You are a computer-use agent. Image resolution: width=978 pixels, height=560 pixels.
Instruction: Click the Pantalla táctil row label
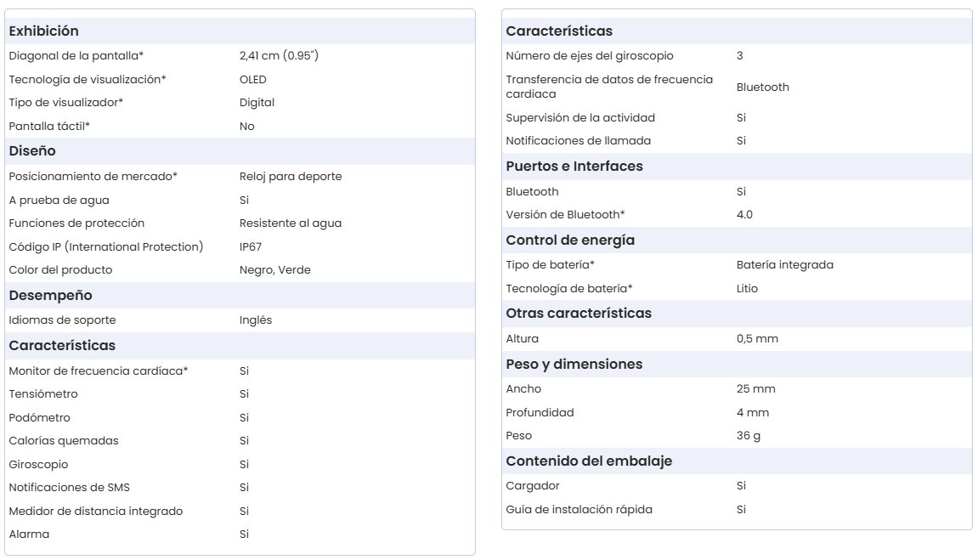(x=49, y=127)
